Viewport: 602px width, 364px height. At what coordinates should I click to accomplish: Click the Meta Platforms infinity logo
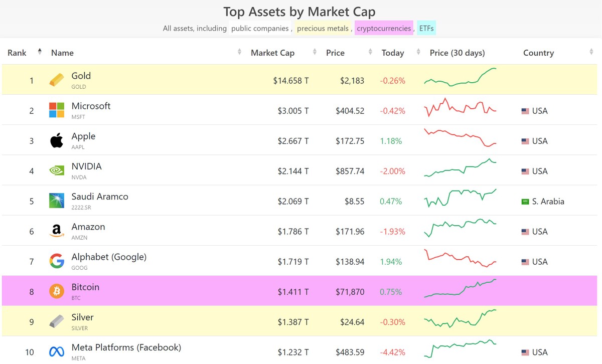point(56,351)
